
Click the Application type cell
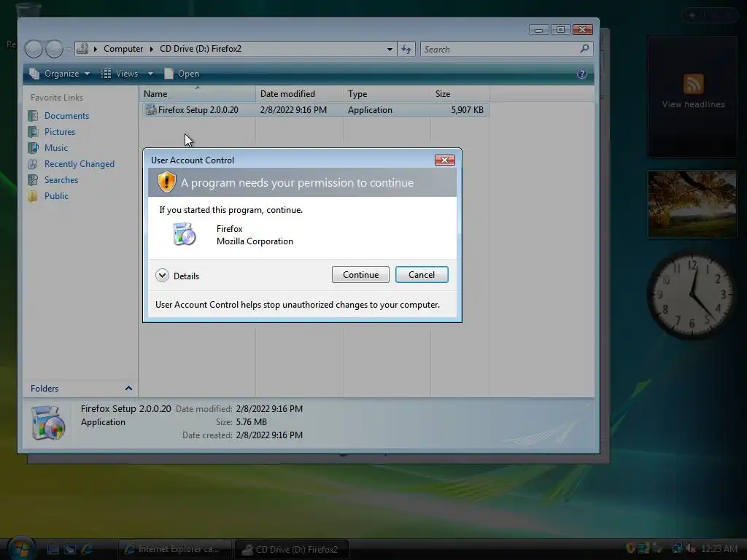click(370, 110)
